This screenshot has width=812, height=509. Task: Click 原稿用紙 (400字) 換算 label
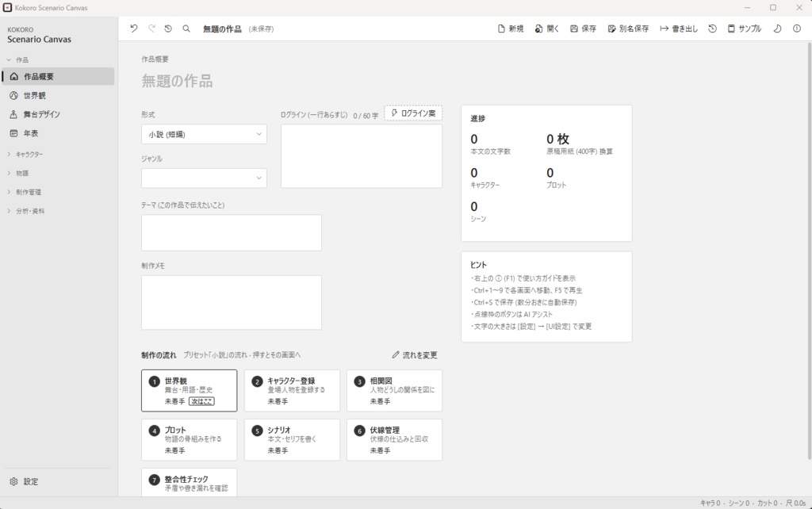point(580,151)
